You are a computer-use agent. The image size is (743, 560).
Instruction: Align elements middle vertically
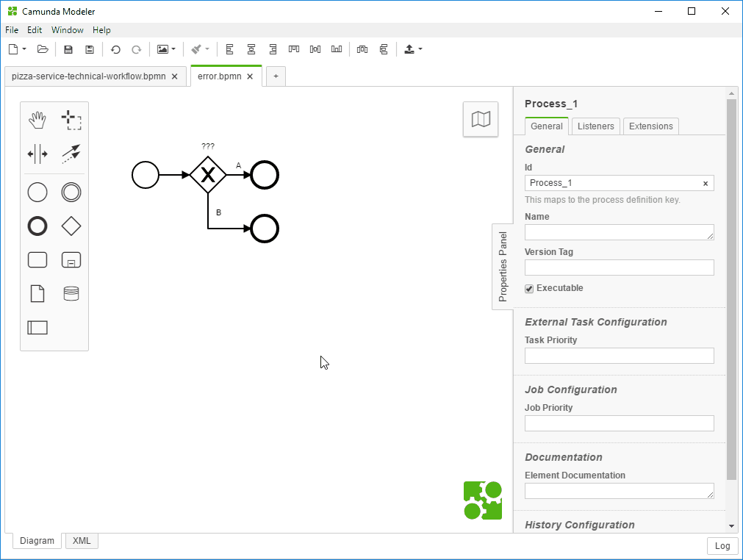pos(315,49)
